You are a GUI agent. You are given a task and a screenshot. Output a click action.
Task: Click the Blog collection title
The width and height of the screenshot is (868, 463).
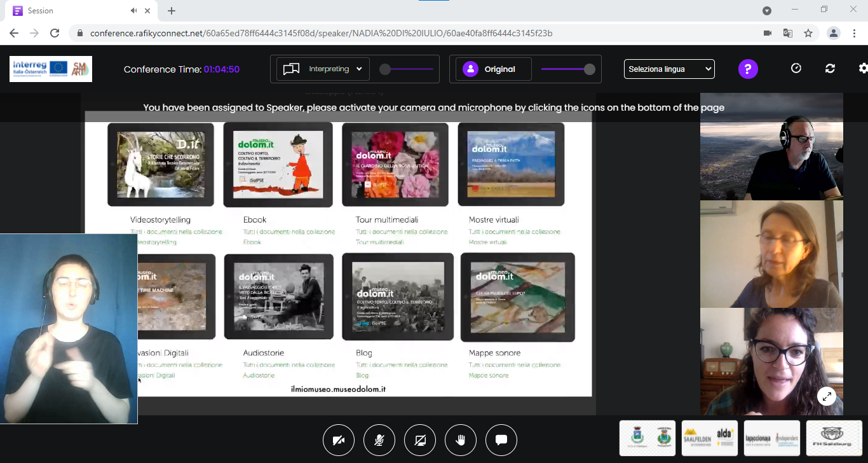tap(364, 353)
